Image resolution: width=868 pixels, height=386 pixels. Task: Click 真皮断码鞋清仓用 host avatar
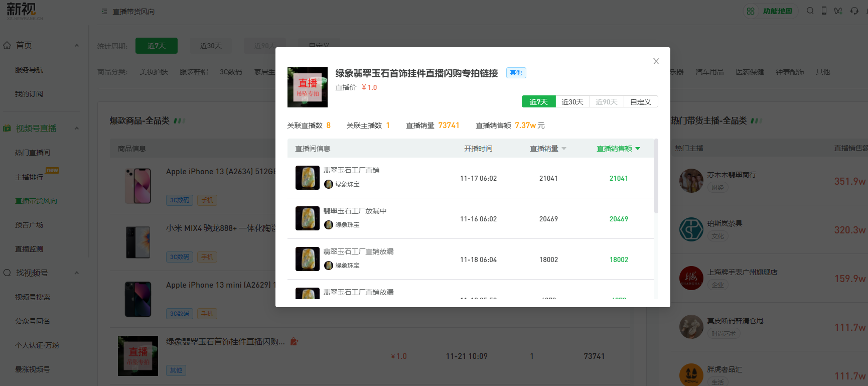point(691,327)
